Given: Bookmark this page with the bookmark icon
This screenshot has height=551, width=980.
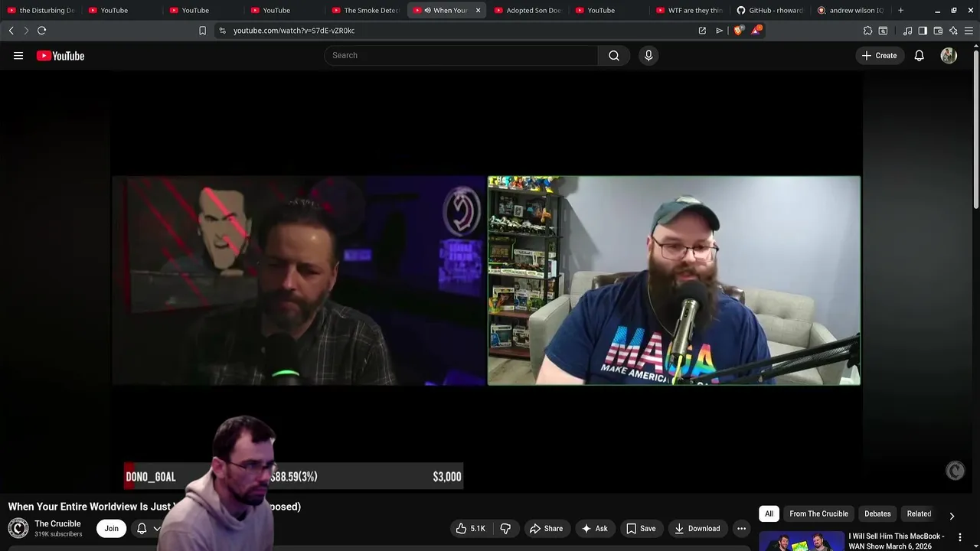Looking at the screenshot, I should pos(202,31).
